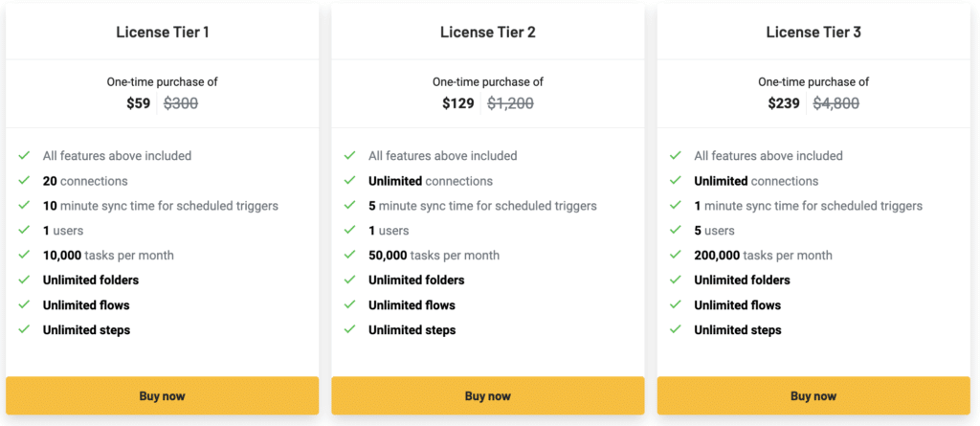Click checkmark next to Tier 3 '200,000 tasks'
Viewport: 980px width, 426px height.
pos(676,256)
